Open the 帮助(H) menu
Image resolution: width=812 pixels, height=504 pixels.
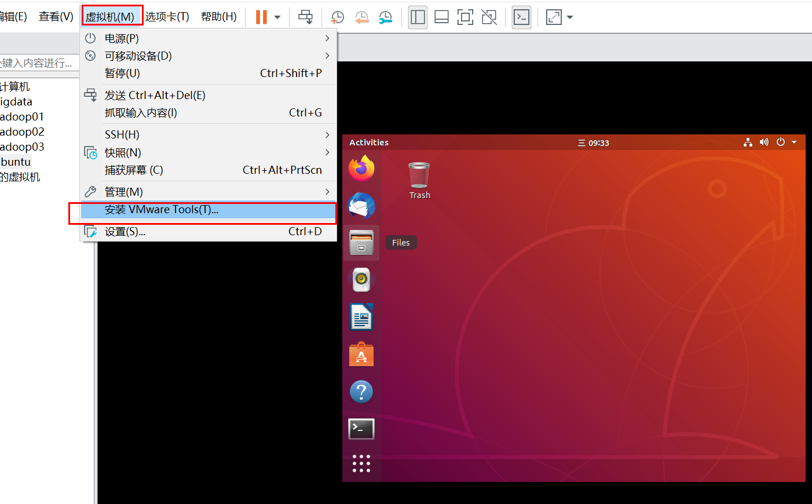click(219, 17)
